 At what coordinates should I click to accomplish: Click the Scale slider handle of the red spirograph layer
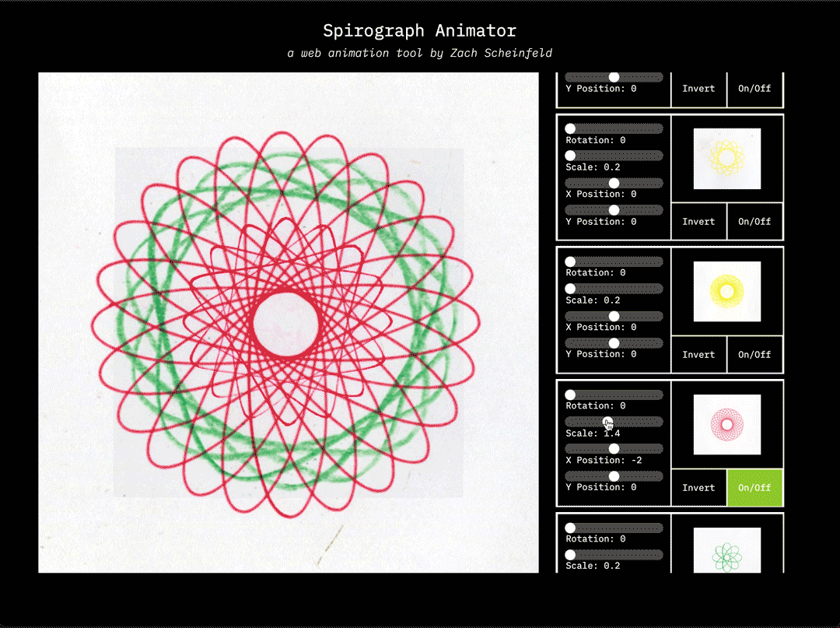(607, 422)
